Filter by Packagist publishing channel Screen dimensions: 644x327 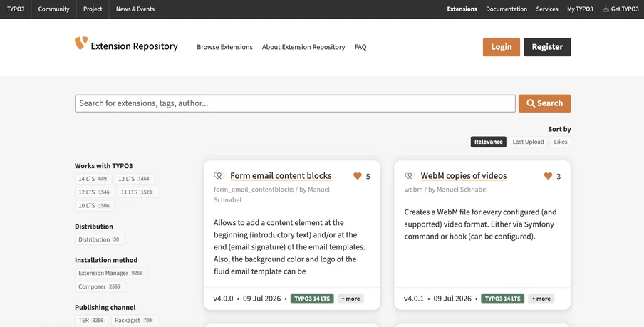click(x=134, y=321)
